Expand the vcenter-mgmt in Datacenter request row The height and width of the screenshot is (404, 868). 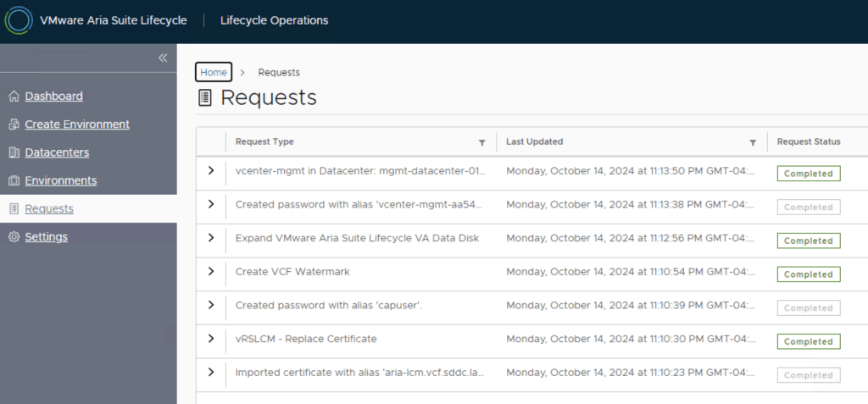point(211,170)
